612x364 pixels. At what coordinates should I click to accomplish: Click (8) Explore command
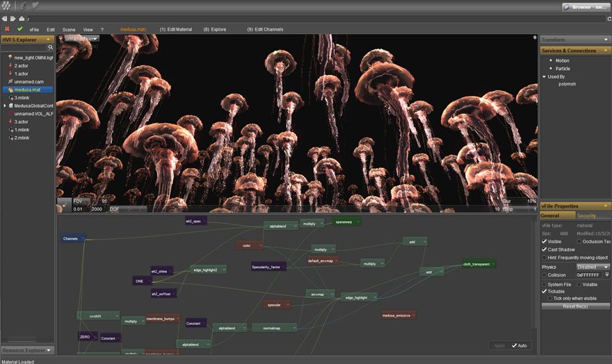point(215,30)
